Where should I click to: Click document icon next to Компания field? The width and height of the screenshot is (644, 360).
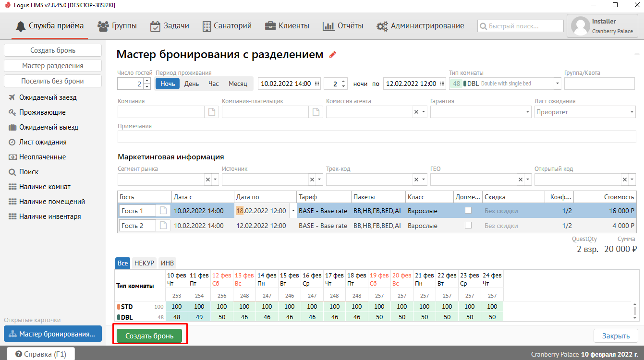tap(211, 112)
